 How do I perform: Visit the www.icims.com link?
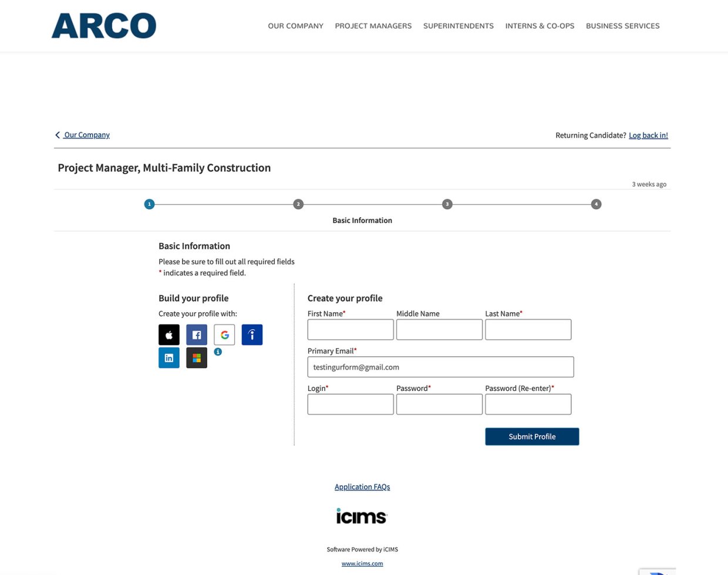[x=362, y=564]
